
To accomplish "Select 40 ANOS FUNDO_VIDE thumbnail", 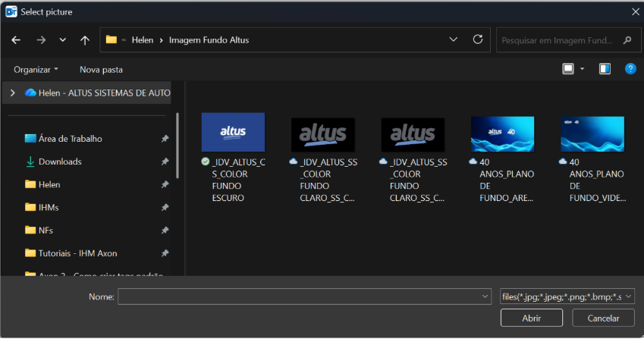I will [x=592, y=134].
